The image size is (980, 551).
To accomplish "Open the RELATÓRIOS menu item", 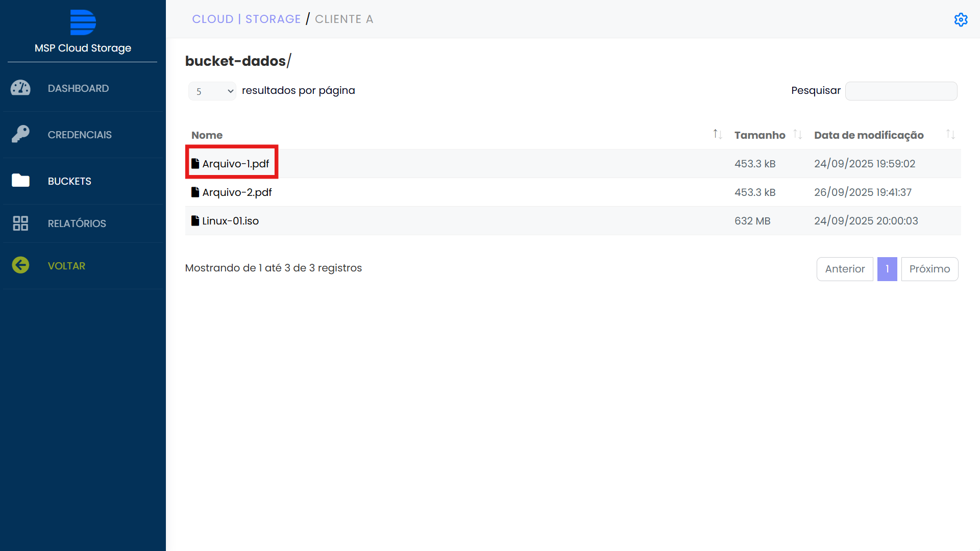I will pos(77,223).
